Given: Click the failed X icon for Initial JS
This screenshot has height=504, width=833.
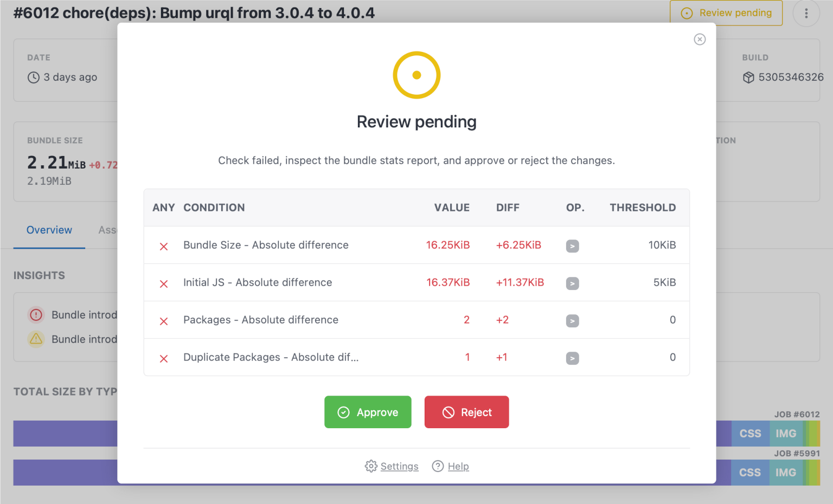Looking at the screenshot, I should [x=164, y=284].
